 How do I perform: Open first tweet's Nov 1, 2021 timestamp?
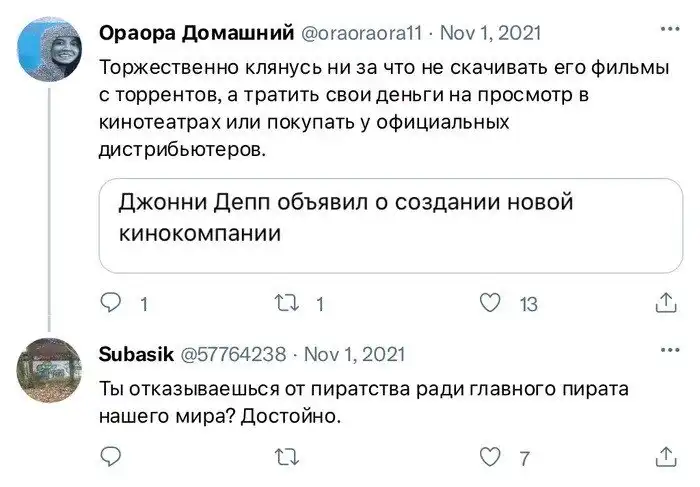[x=492, y=33]
